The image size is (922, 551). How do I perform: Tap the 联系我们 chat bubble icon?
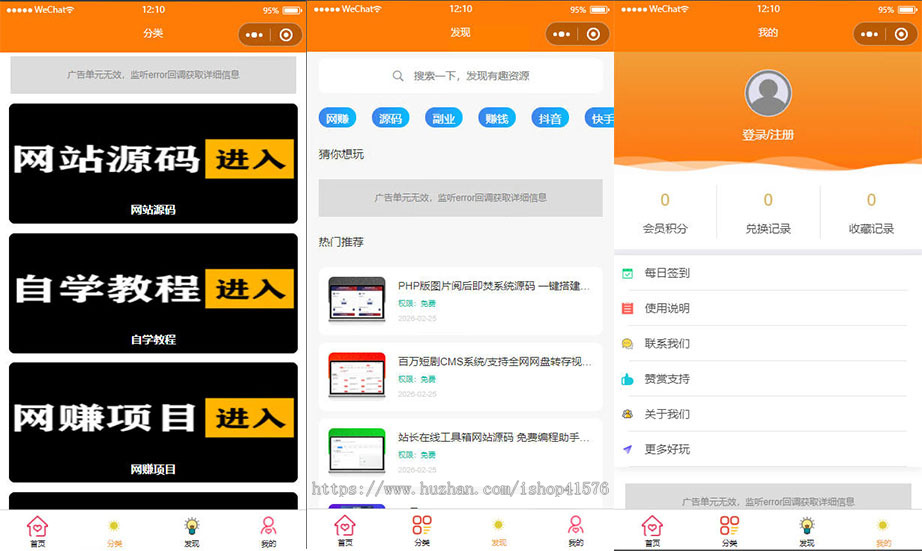pos(627,343)
